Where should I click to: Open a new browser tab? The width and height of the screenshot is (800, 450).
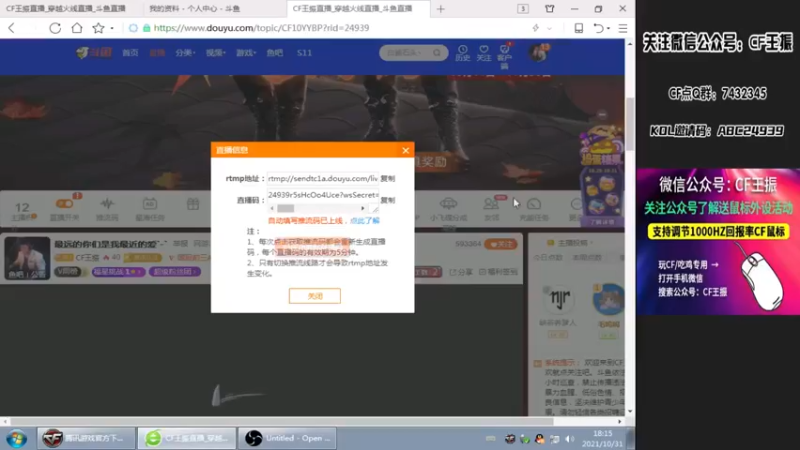441,9
